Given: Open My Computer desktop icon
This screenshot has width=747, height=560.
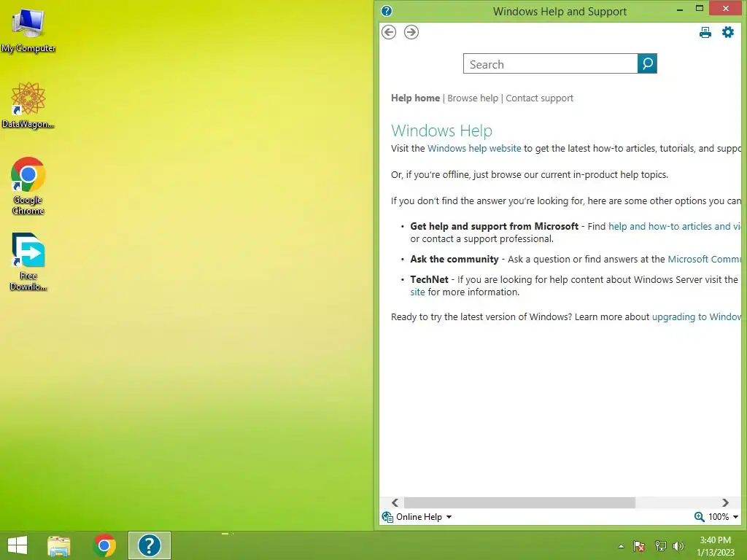Looking at the screenshot, I should (x=28, y=30).
